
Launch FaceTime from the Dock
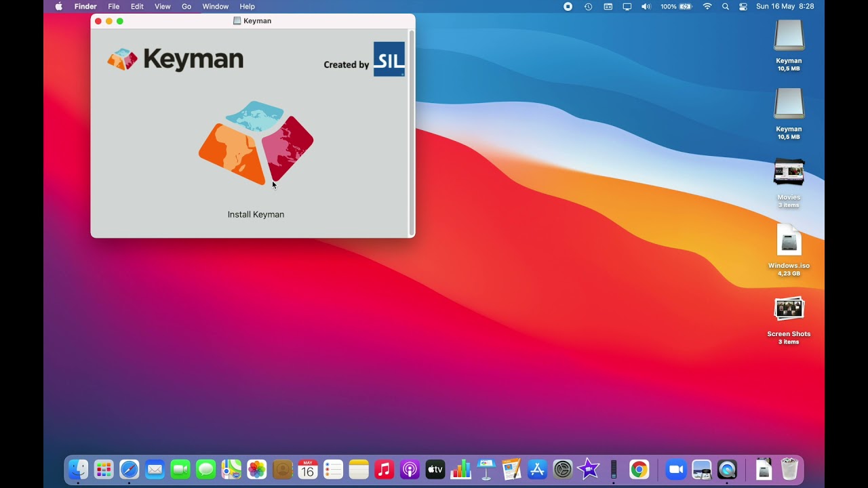pyautogui.click(x=180, y=469)
